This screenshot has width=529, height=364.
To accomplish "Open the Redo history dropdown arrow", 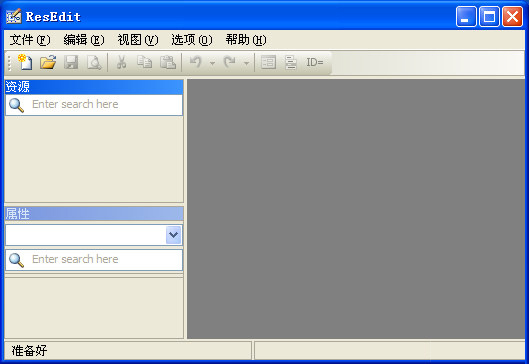I will click(247, 63).
